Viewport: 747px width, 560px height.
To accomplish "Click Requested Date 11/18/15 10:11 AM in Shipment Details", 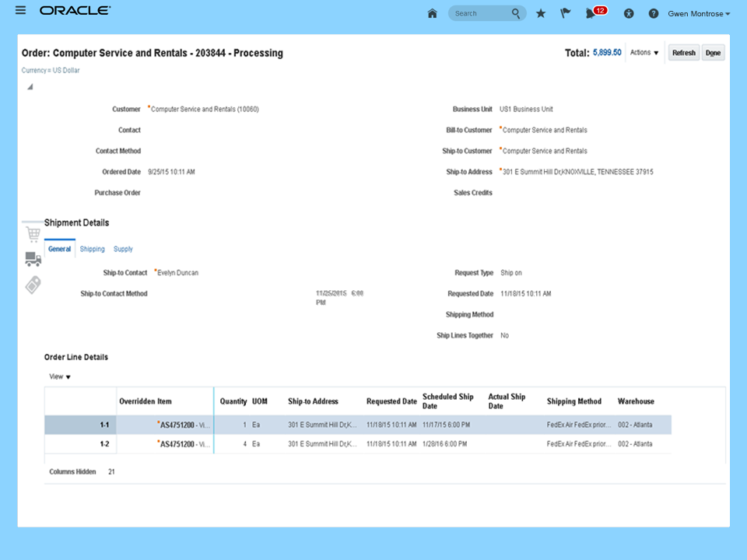I will 525,294.
